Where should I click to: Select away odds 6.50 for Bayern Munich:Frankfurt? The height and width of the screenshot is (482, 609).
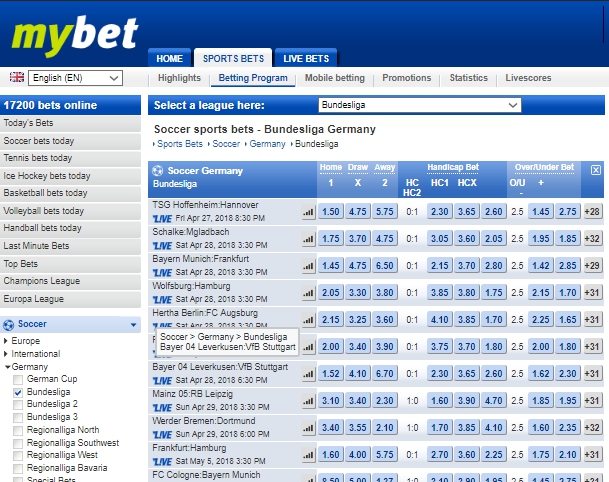(385, 266)
